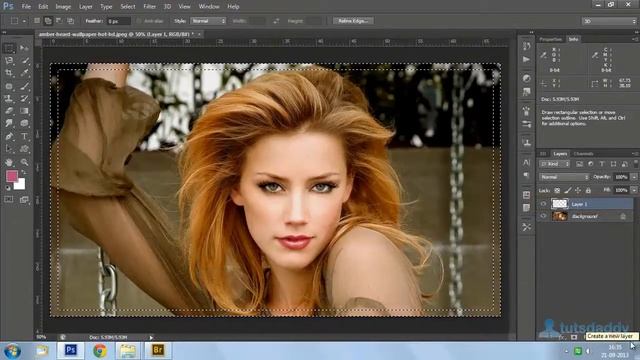Viewport: 640px width, 360px height.
Task: Select the Path Selection tool
Action: pos(9,149)
